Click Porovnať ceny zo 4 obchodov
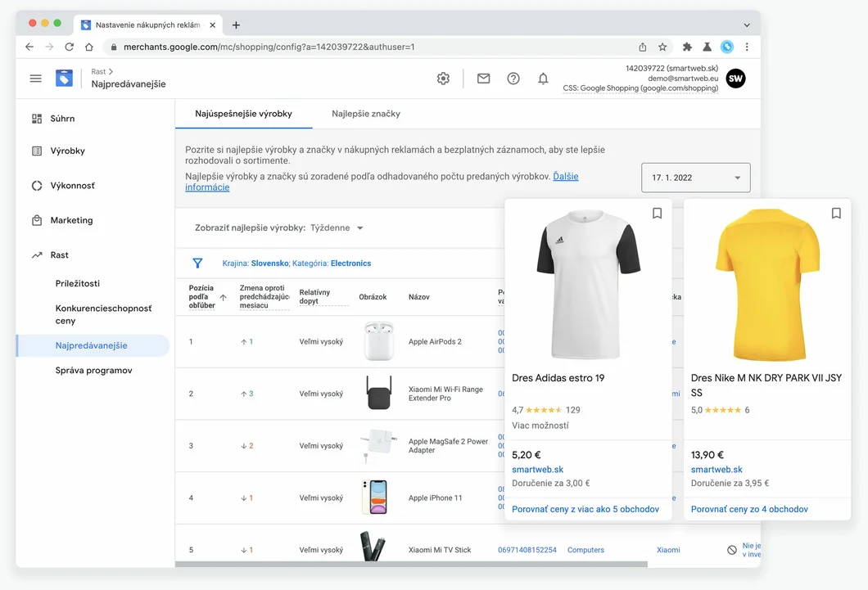This screenshot has height=590, width=868. point(749,509)
